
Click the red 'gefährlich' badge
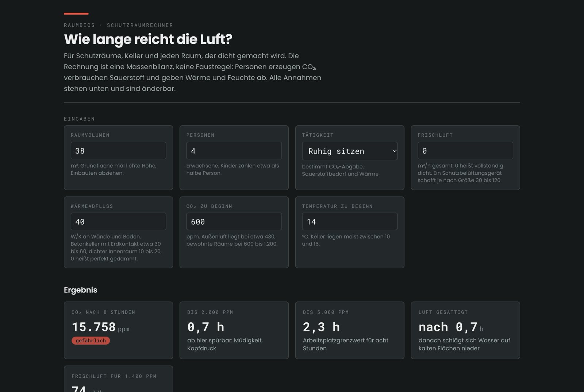[91, 341]
